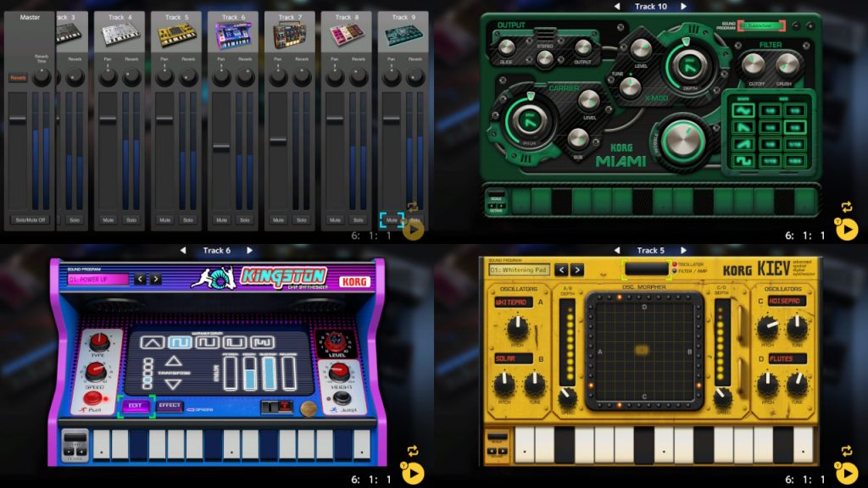Select the Track 7 boombox gadget icon
Screen dimensions: 868x488
[289, 35]
